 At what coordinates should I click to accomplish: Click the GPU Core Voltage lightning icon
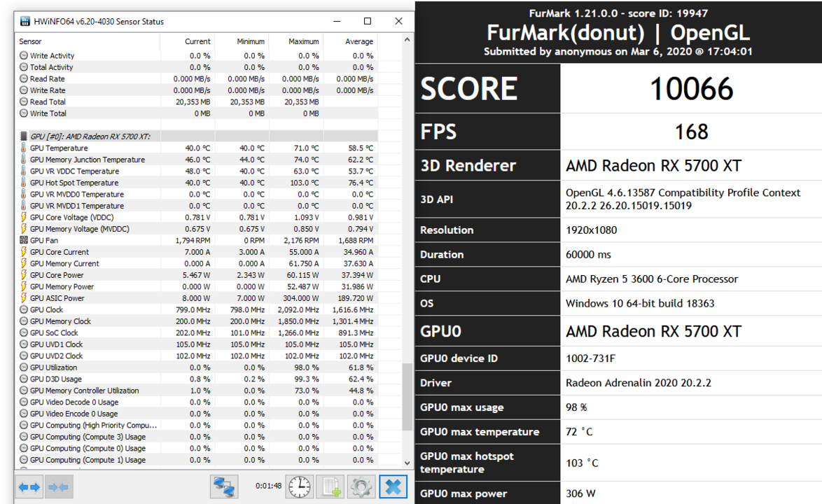point(24,218)
